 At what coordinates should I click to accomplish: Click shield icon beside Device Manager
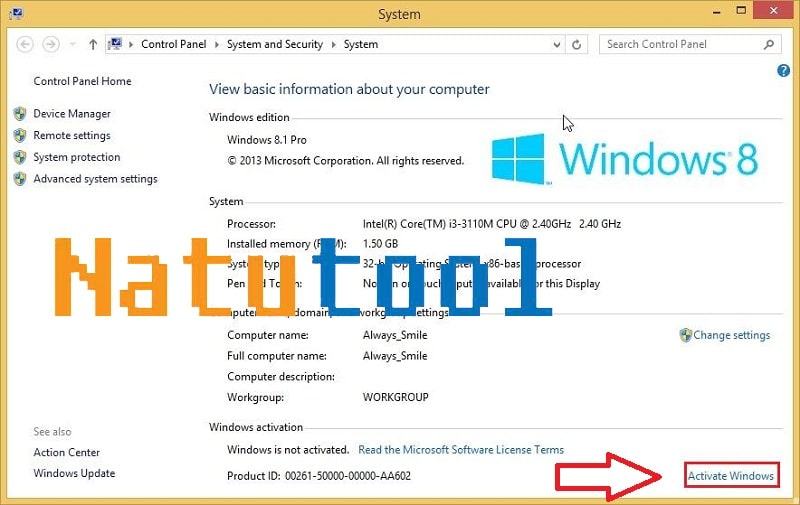click(20, 114)
